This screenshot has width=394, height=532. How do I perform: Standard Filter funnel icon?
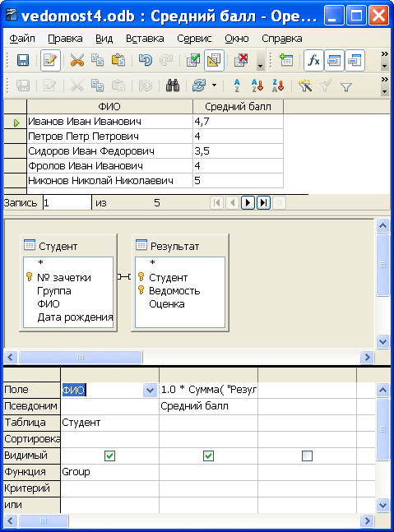[x=345, y=87]
